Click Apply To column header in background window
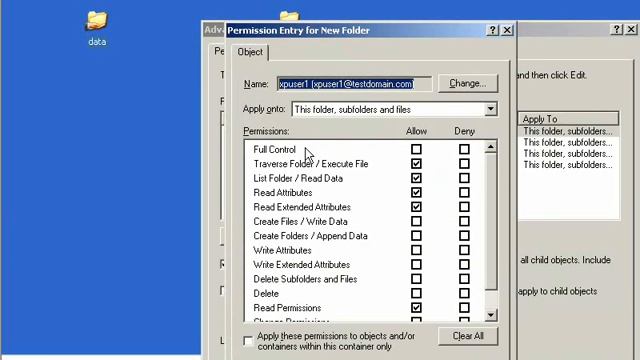The image size is (640, 360). (x=568, y=119)
